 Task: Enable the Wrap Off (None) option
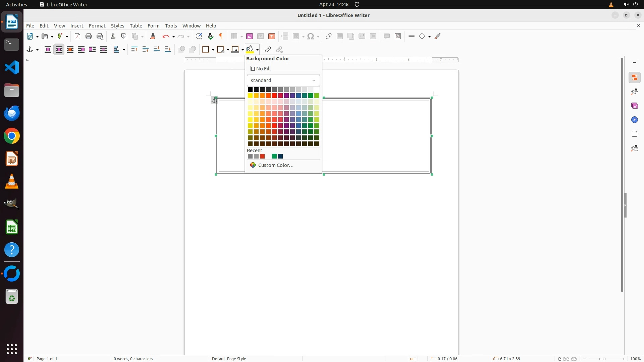48,50
